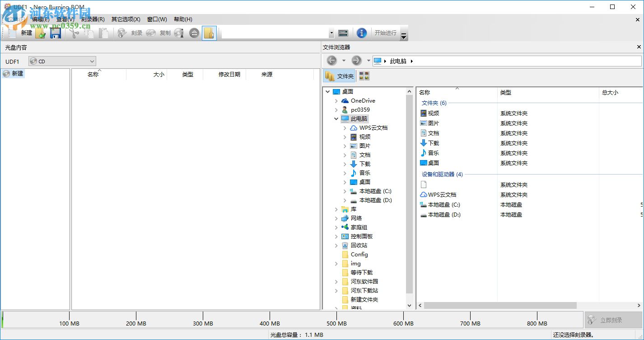Open the 帮助(H) menu
644x340 pixels.
point(182,19)
